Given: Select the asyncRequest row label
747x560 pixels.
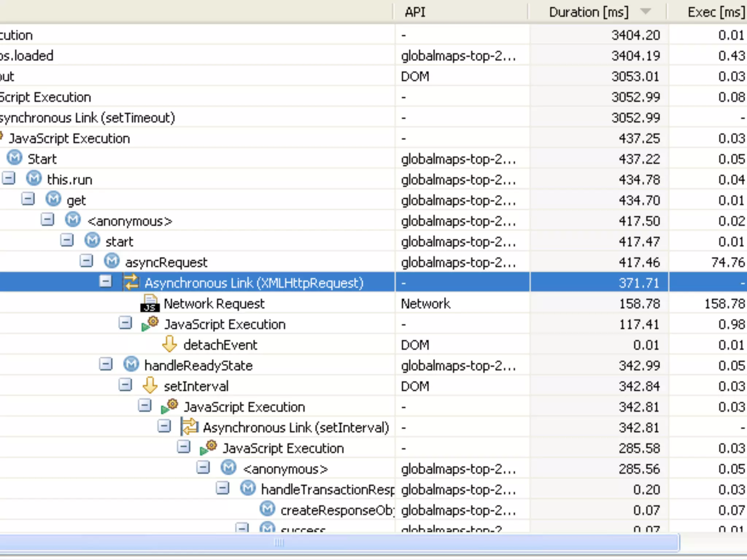Looking at the screenshot, I should tap(166, 262).
